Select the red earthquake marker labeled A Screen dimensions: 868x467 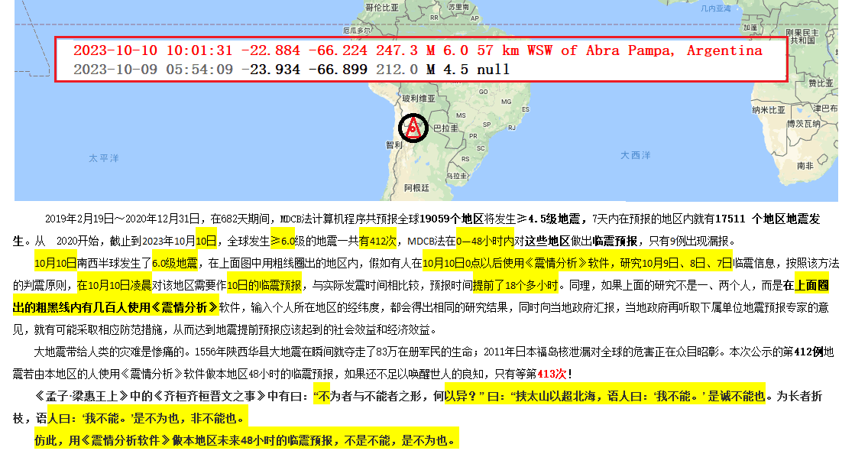pos(411,127)
